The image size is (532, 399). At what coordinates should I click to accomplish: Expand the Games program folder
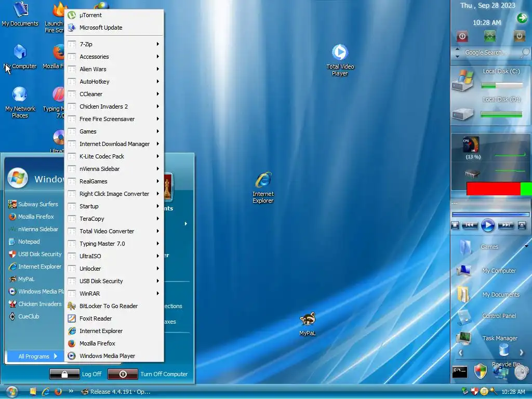click(x=114, y=131)
